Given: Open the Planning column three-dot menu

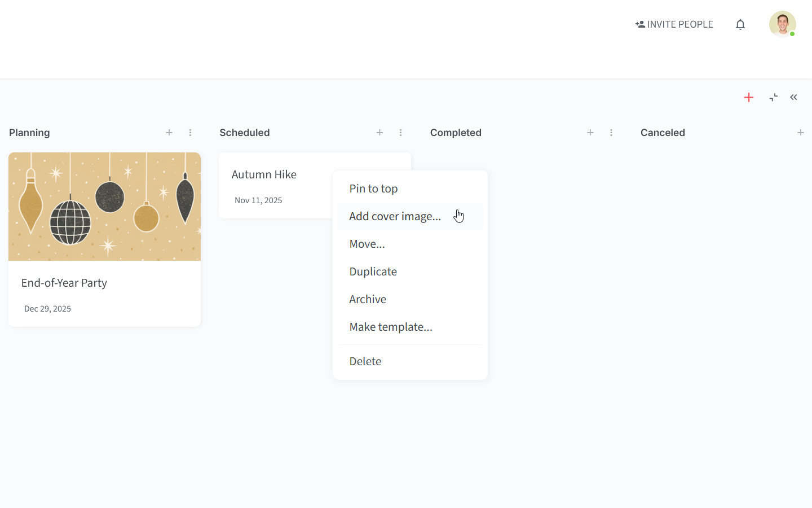Looking at the screenshot, I should pos(190,133).
